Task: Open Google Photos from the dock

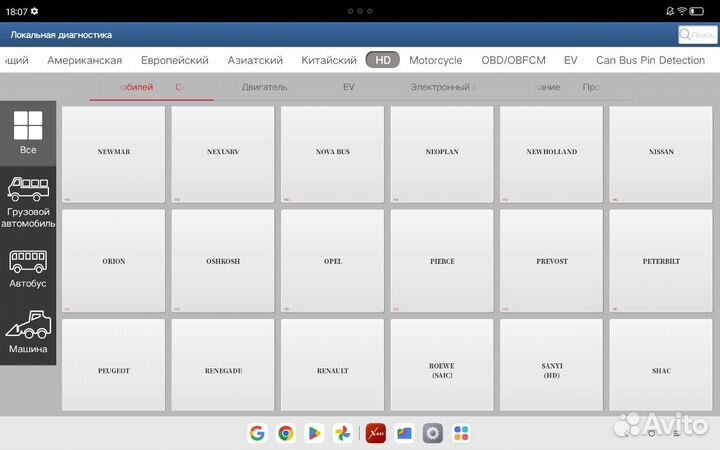Action: [343, 433]
